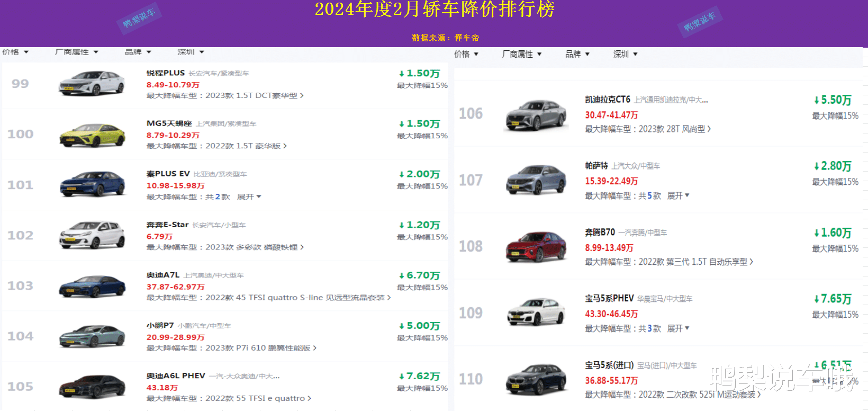This screenshot has width=868, height=411.
Task: Click the 8.49-10.79万 price of 锐程PLUS
Action: tap(173, 85)
